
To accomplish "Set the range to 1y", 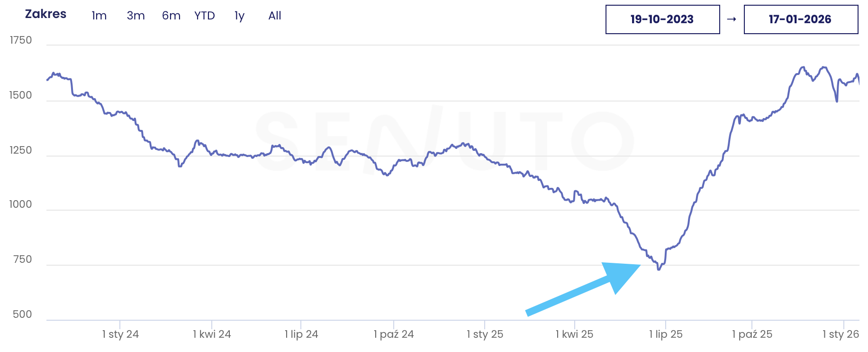I will tap(239, 16).
